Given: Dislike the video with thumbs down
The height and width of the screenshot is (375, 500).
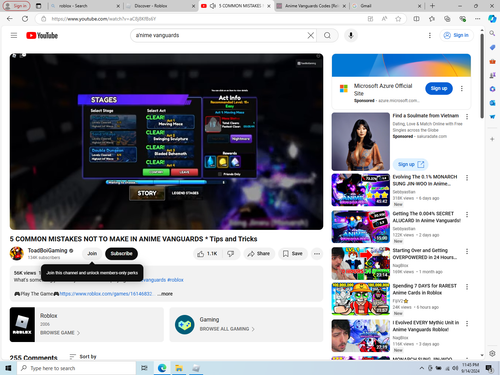Looking at the screenshot, I should [x=231, y=254].
